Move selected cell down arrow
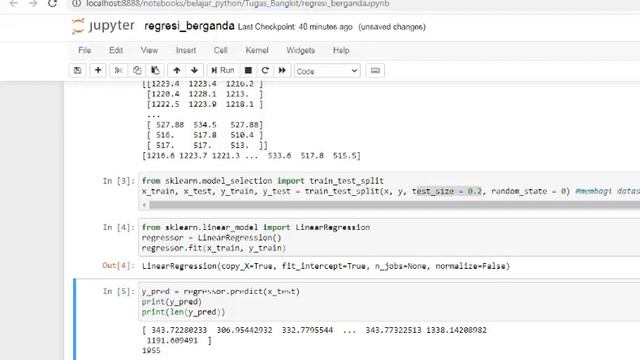 click(x=195, y=71)
